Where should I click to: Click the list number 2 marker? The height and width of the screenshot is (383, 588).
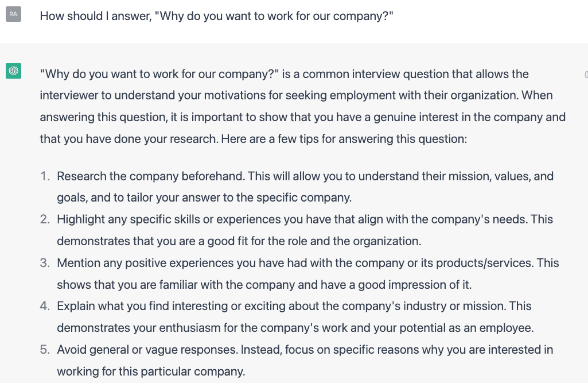point(45,219)
